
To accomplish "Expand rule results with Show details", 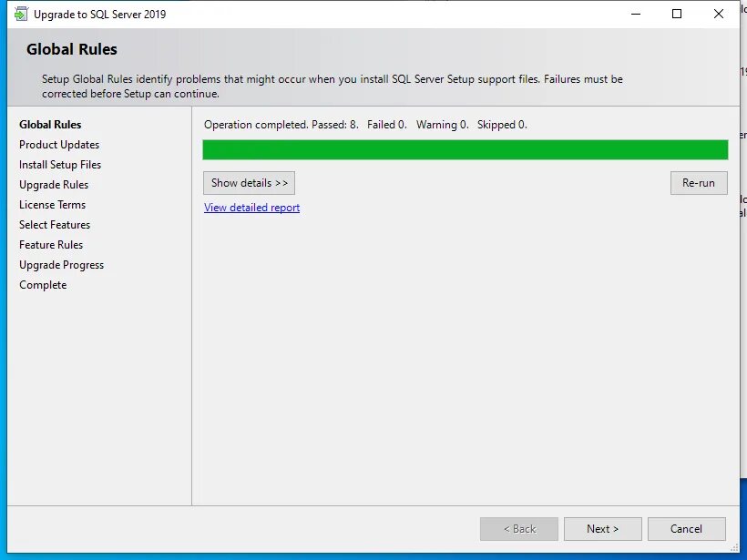I will pos(248,182).
